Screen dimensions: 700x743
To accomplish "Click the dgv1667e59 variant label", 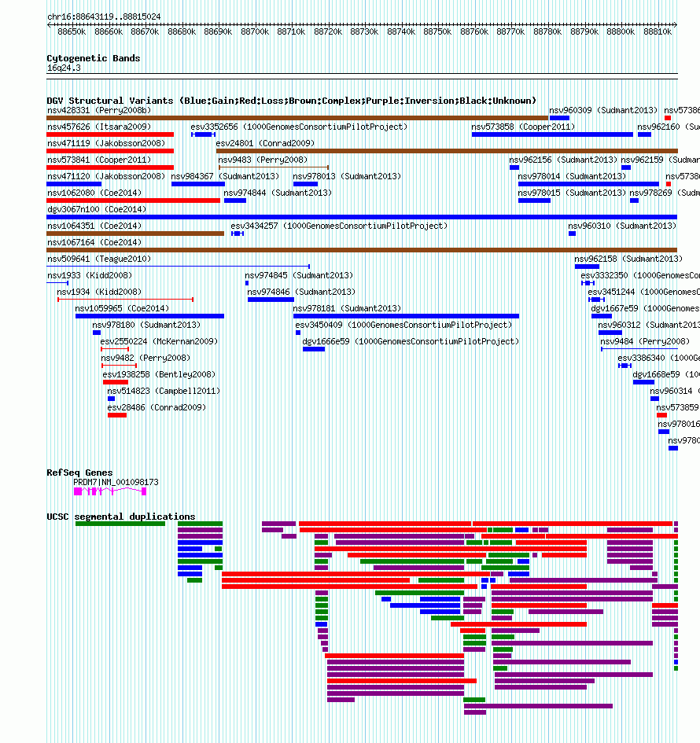I will (x=645, y=308).
